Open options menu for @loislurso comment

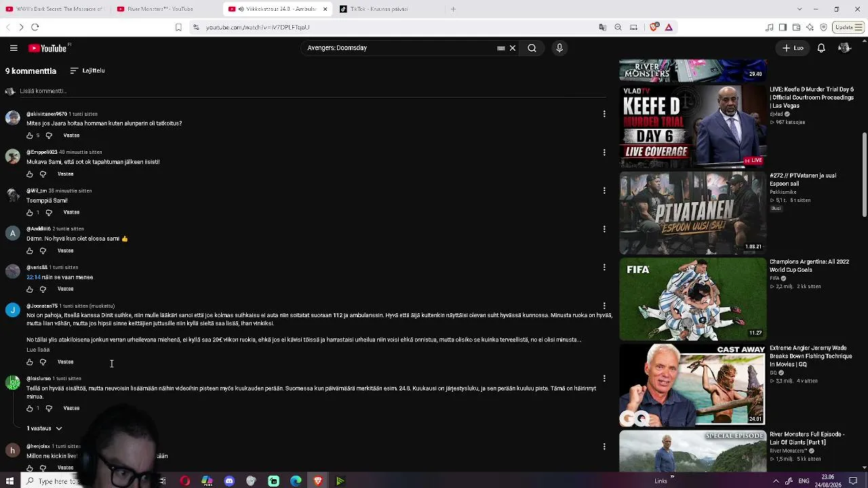(604, 379)
